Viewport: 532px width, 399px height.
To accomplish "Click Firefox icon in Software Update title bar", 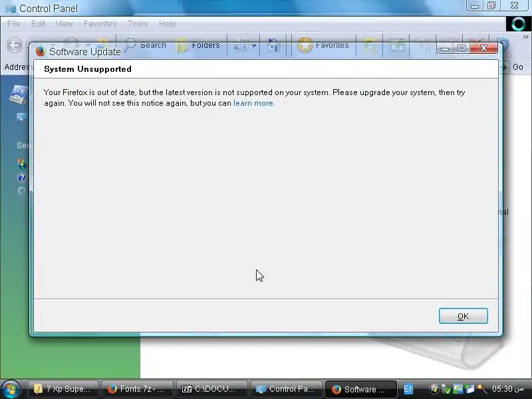I will click(41, 51).
